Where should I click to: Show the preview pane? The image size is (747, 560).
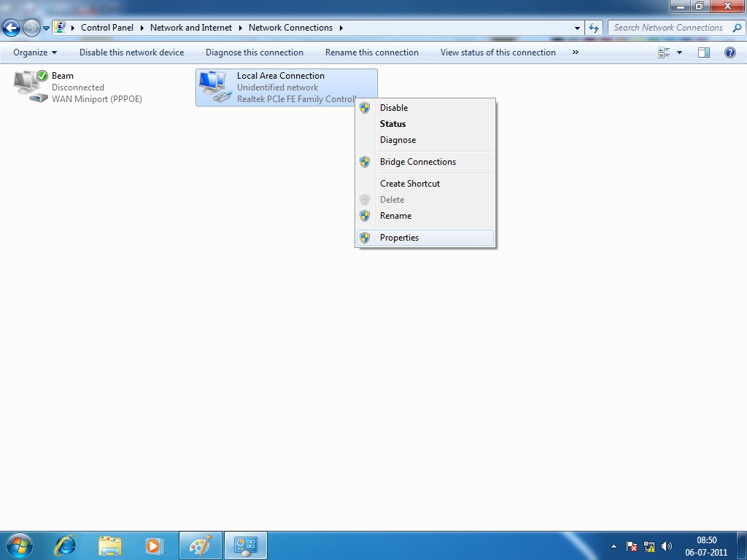click(x=703, y=52)
